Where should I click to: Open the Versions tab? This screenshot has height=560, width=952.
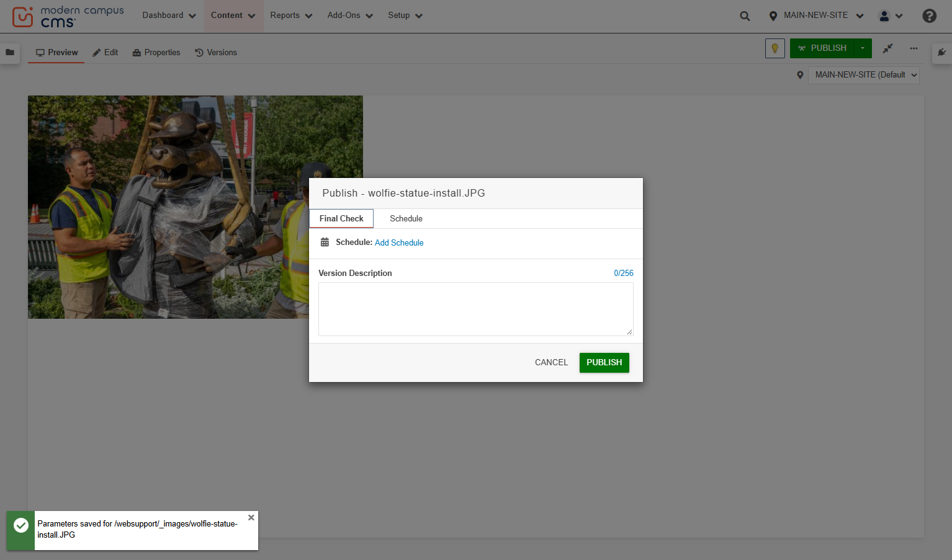pos(215,53)
